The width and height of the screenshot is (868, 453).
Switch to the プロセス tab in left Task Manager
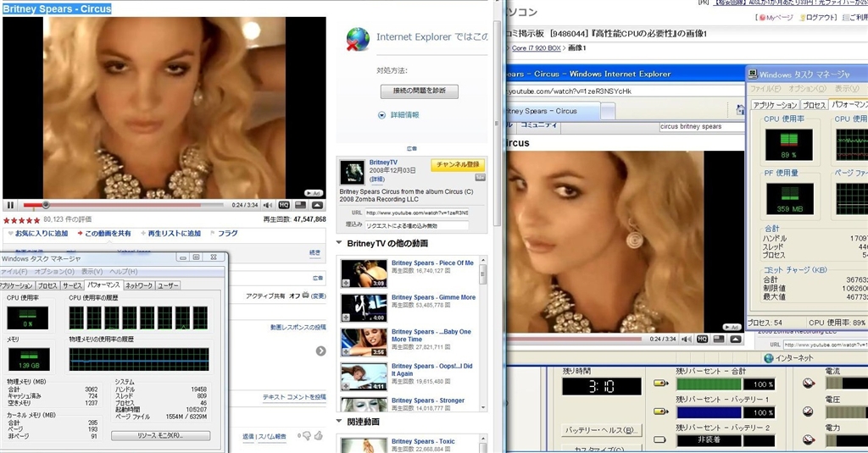(x=47, y=285)
